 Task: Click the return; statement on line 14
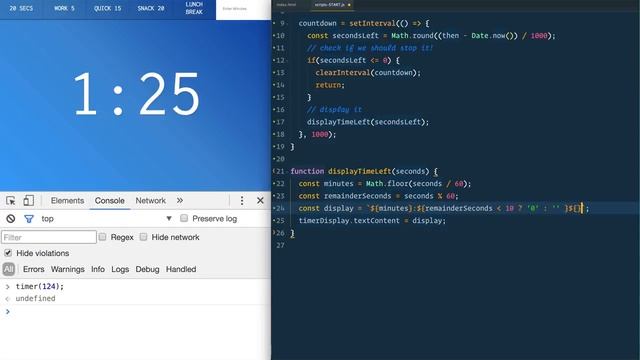(330, 85)
